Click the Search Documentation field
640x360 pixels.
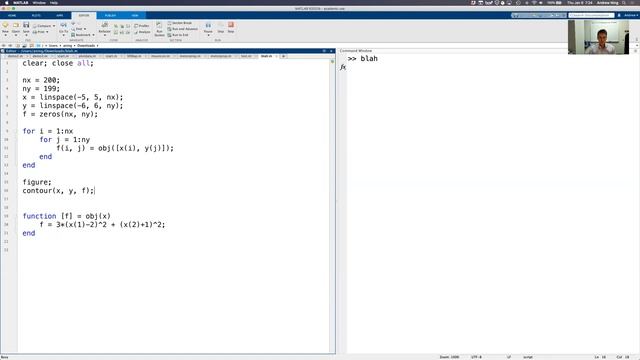coord(591,15)
